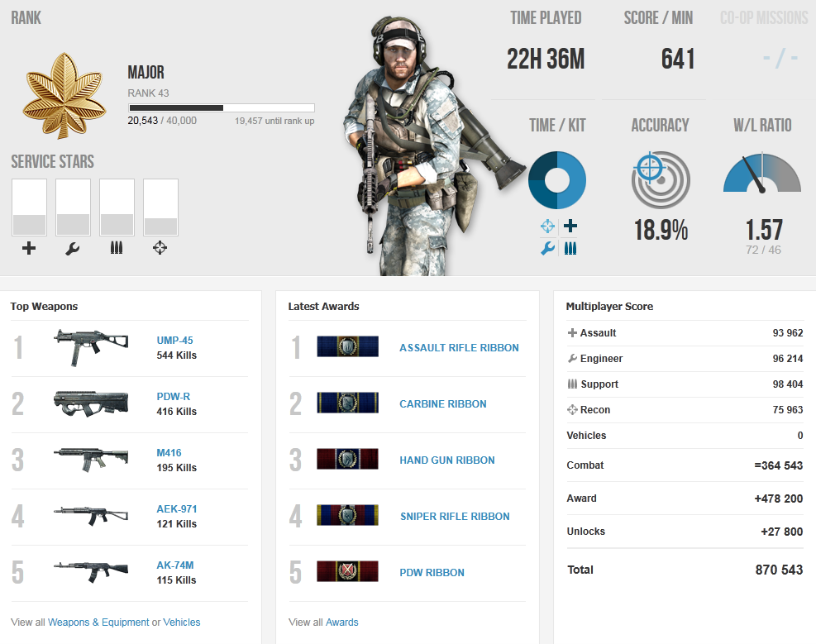This screenshot has width=816, height=644.
Task: Click the PDW Ribbon image
Action: pyautogui.click(x=347, y=571)
